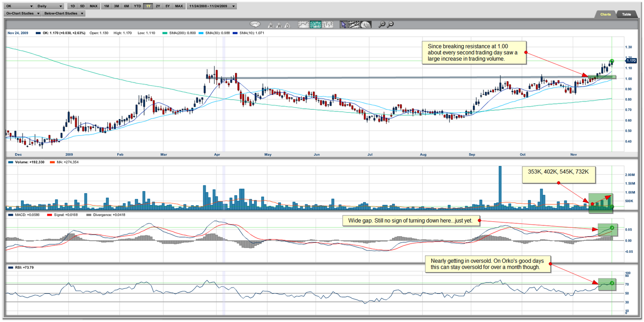Switch to the Table tab
The width and height of the screenshot is (644, 322).
click(627, 14)
